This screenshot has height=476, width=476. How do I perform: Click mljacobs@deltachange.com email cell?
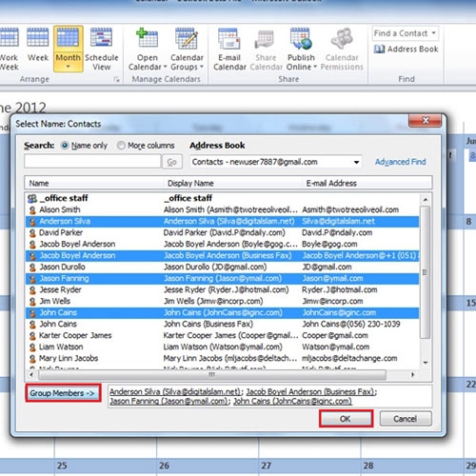point(349,358)
